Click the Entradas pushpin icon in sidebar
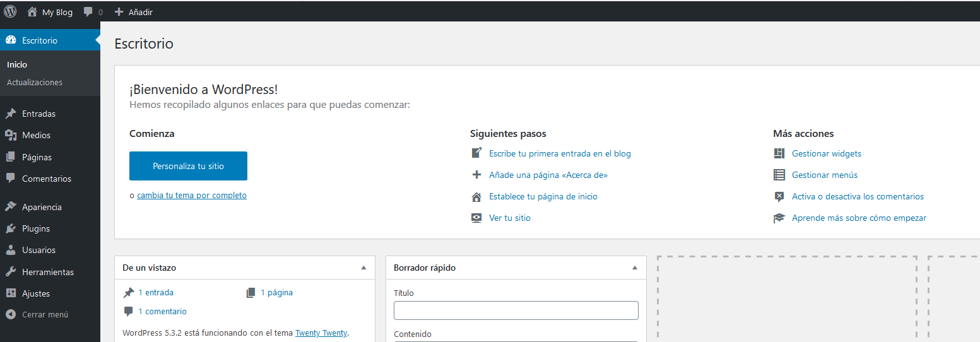 click(x=11, y=114)
